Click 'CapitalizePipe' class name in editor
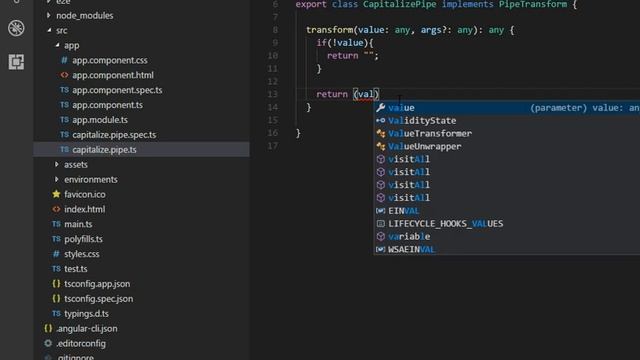 tap(400, 4)
